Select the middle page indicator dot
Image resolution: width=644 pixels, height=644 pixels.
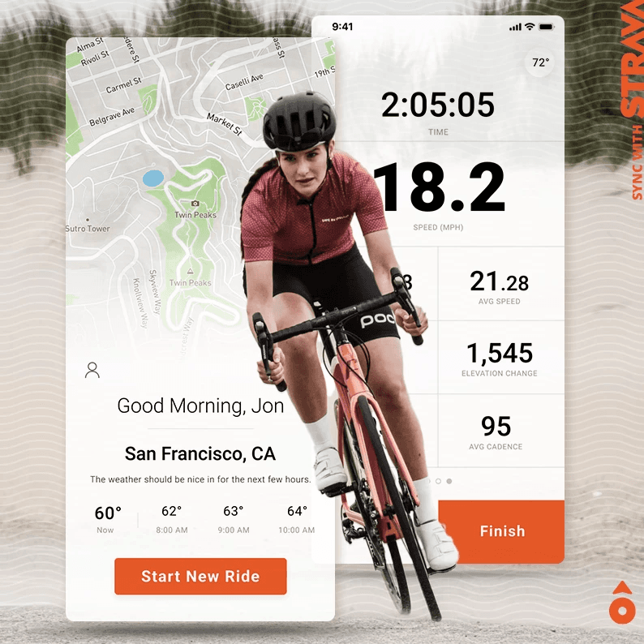tap(438, 481)
